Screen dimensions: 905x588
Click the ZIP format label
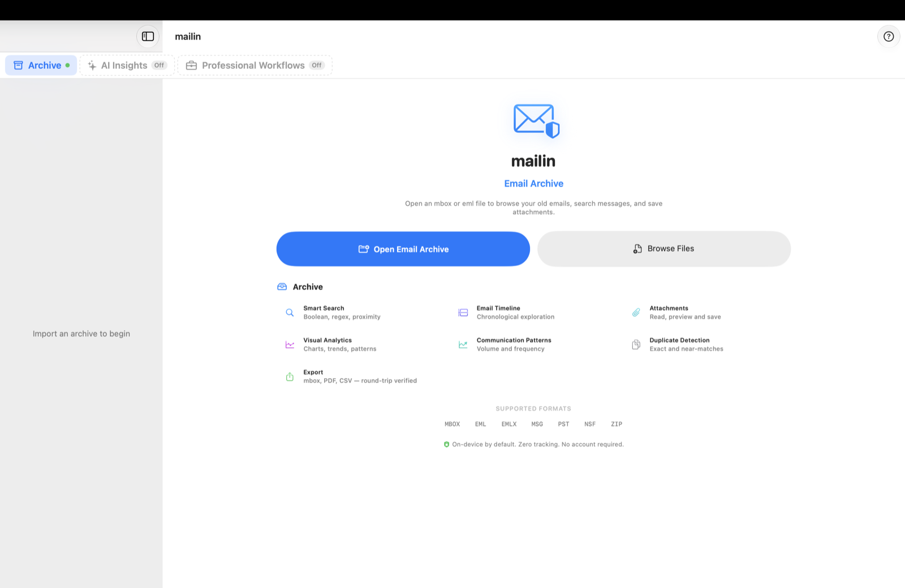pyautogui.click(x=617, y=424)
